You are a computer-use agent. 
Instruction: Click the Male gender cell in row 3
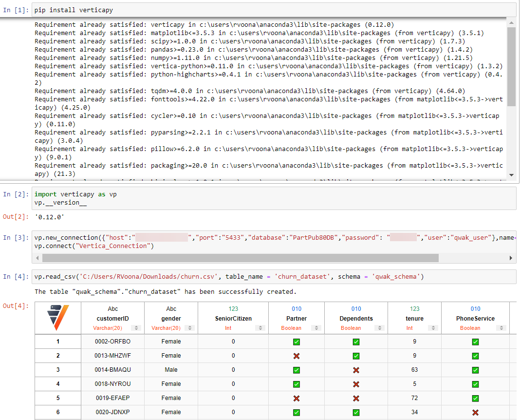click(x=171, y=370)
